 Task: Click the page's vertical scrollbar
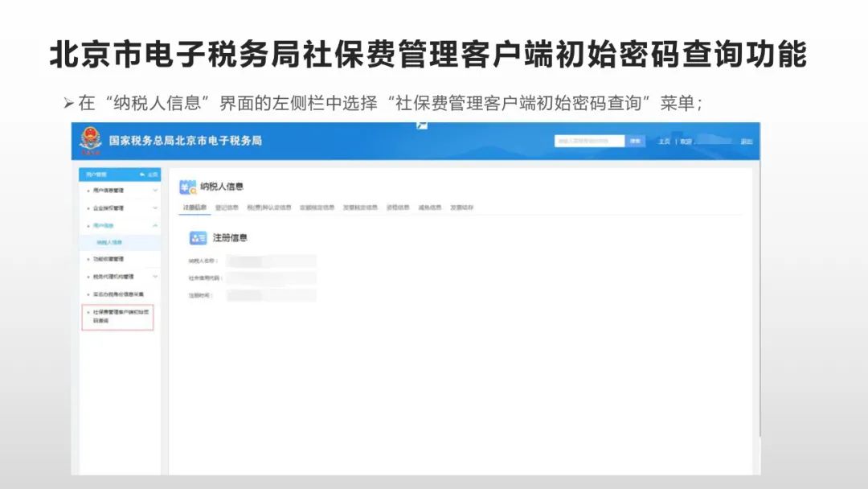760,299
